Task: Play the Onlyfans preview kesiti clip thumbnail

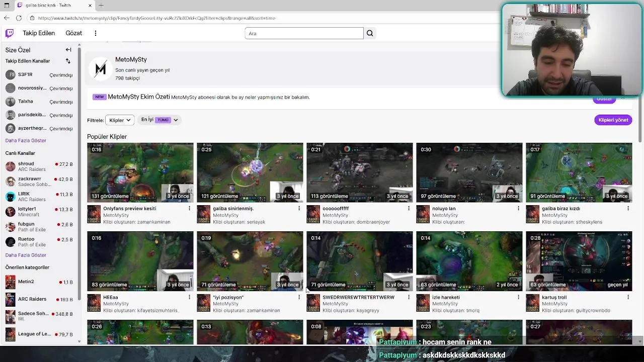Action: click(x=140, y=172)
